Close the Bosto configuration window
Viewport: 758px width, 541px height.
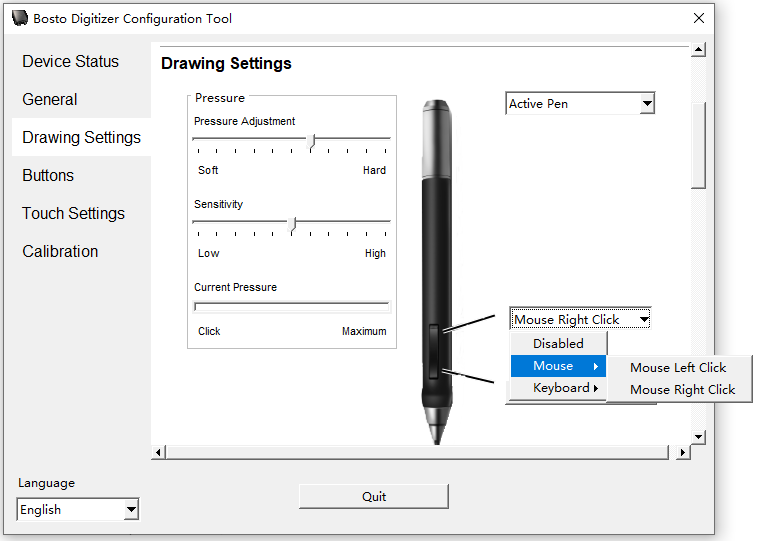tap(699, 18)
